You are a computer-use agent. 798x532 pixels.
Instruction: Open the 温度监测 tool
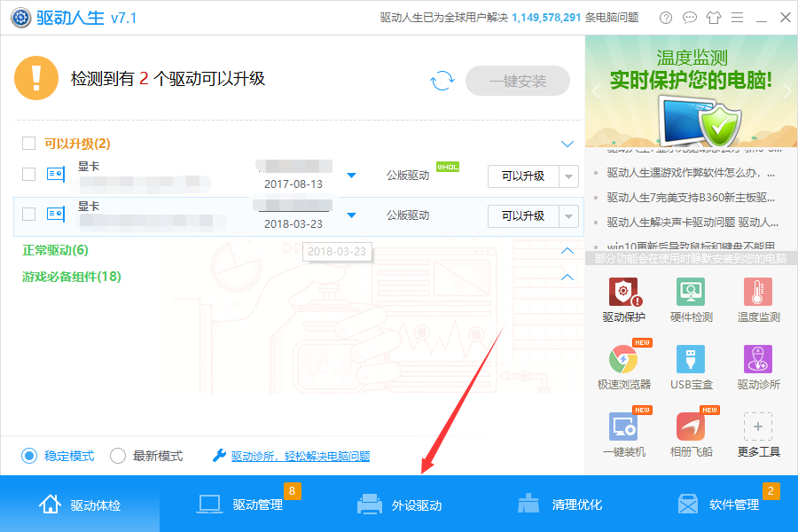758,300
